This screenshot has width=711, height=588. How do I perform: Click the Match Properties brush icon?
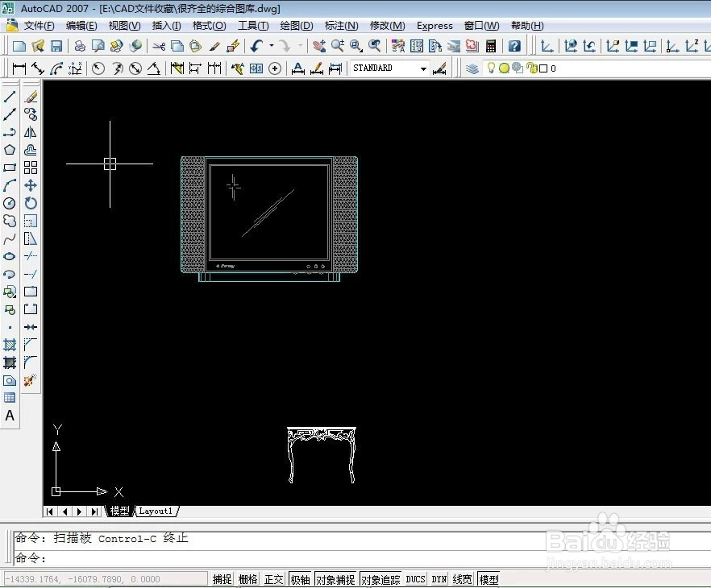tap(215, 46)
